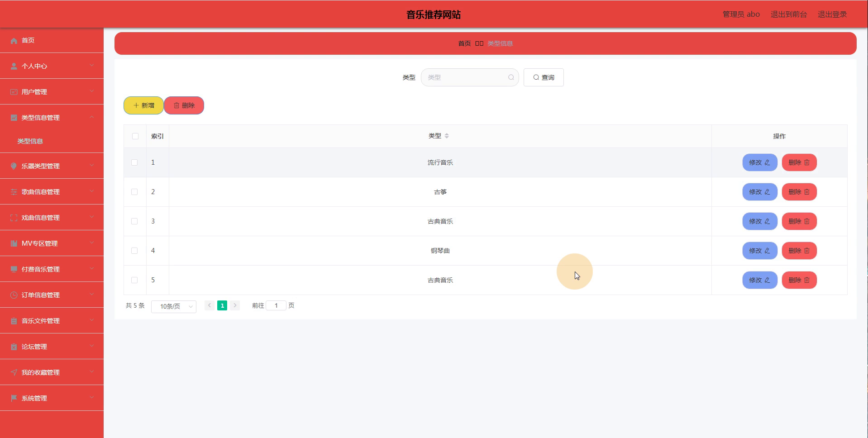Toggle the select-all header checkbox
This screenshot has height=438, width=868.
[135, 136]
